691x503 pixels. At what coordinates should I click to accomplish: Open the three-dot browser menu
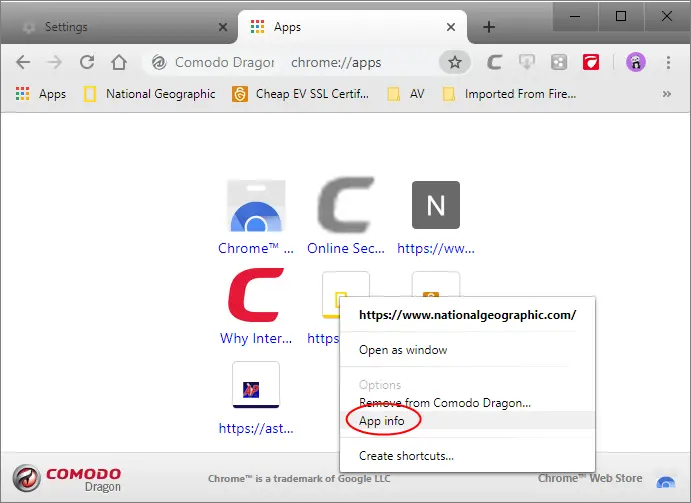[668, 62]
